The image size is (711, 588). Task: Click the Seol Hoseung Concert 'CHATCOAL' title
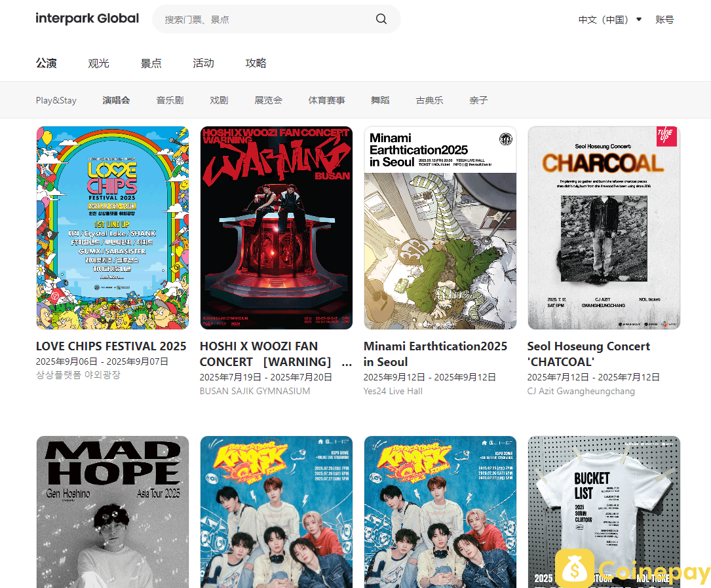pos(588,354)
